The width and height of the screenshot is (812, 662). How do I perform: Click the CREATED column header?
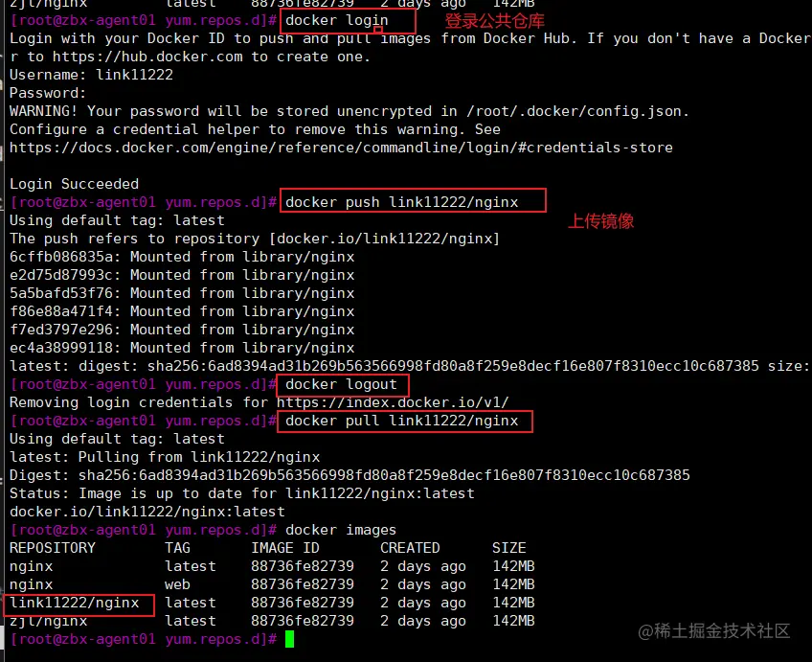coord(410,548)
